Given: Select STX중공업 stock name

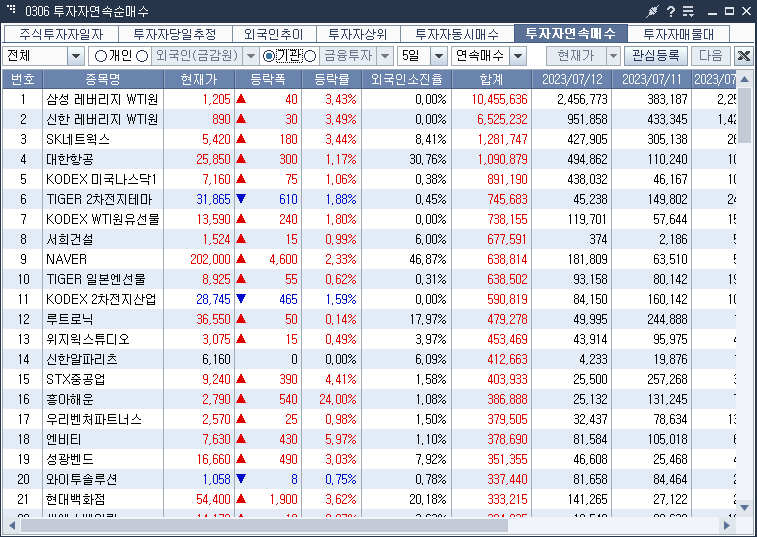Looking at the screenshot, I should point(75,379).
